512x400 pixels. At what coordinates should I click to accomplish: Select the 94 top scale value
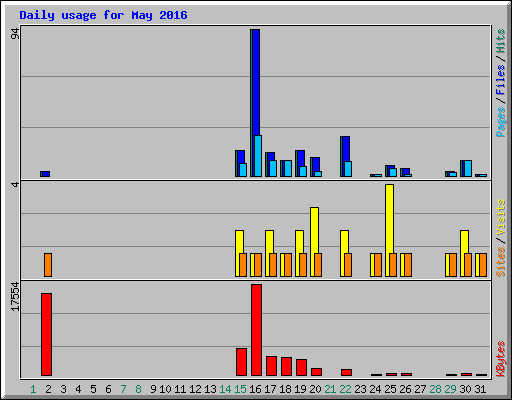pyautogui.click(x=15, y=34)
